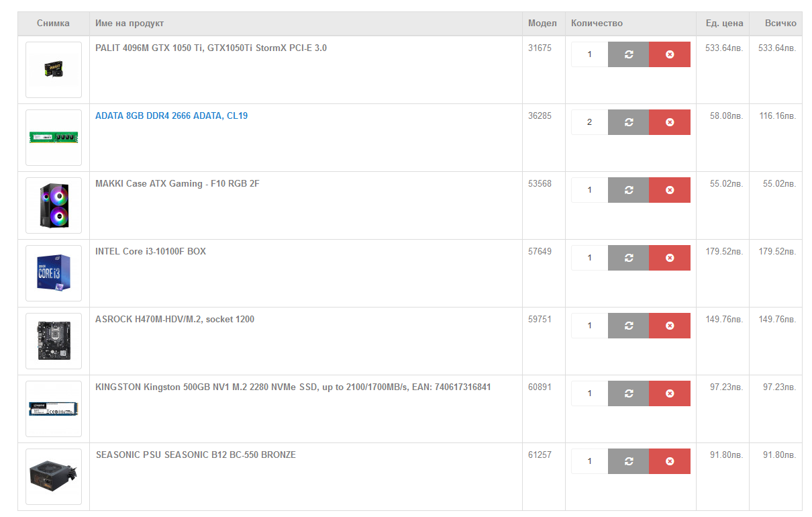Select model number 59751
Screen dimensions: 812x517
(x=540, y=319)
